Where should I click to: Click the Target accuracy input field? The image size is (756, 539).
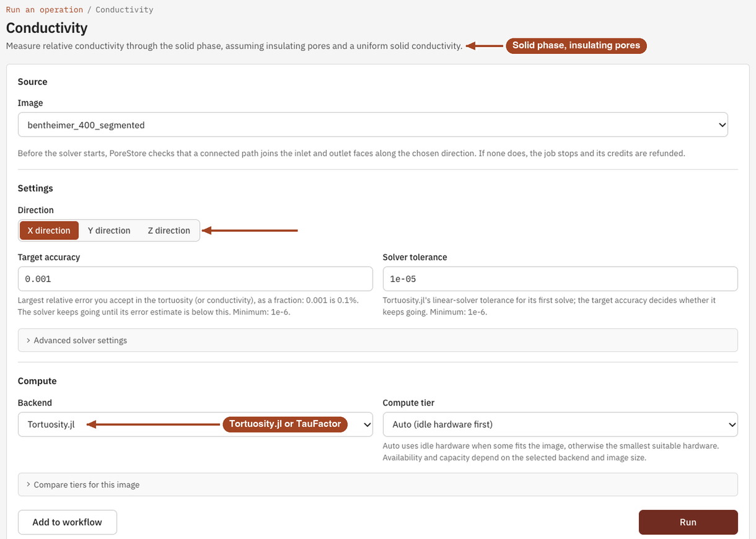tap(195, 279)
